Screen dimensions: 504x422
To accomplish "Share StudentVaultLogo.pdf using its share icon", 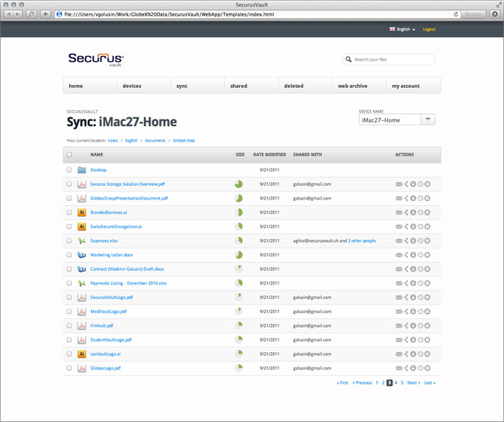I will click(406, 340).
